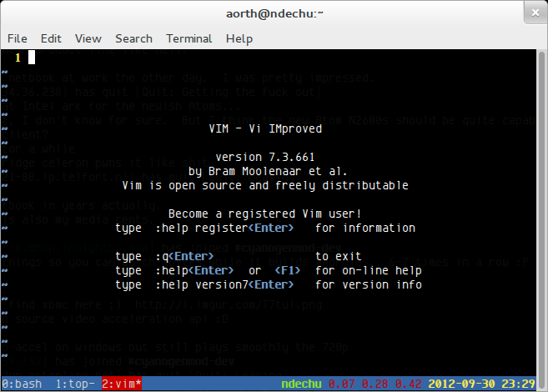
Task: Click the '<F1>' key hint
Action: point(287,271)
